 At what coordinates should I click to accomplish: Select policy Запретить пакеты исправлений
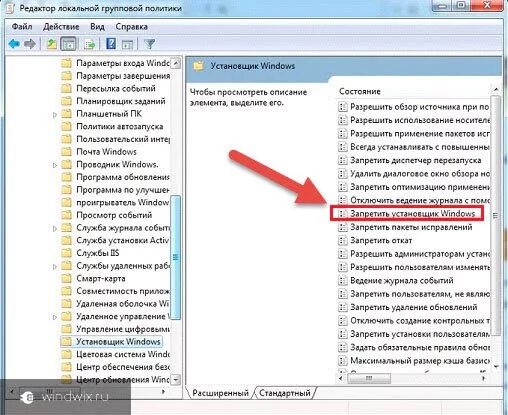[406, 227]
